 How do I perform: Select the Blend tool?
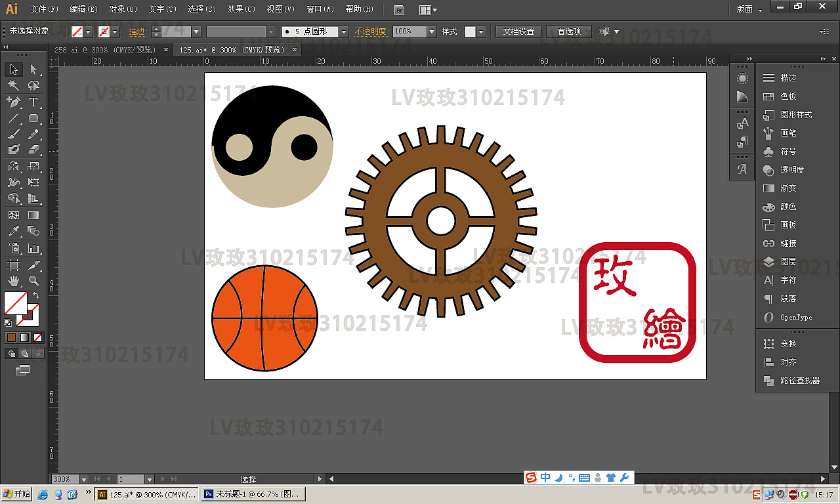pyautogui.click(x=33, y=231)
